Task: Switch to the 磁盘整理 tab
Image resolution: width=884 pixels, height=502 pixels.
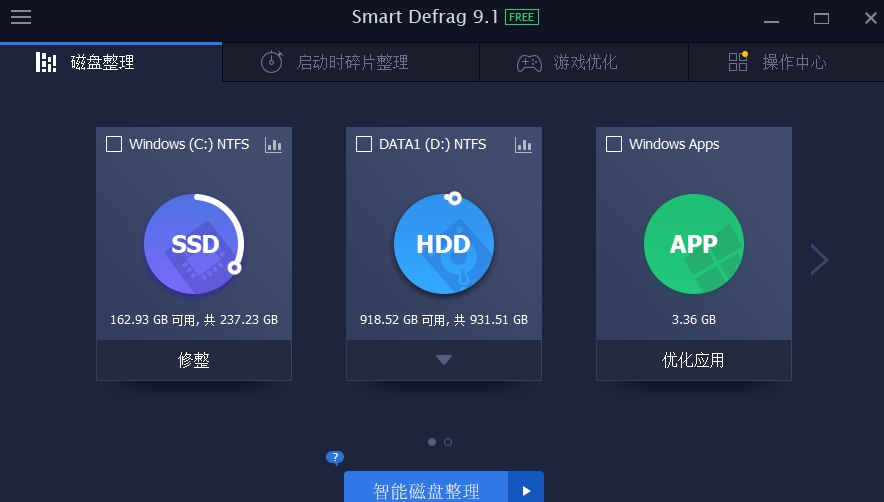Action: point(111,62)
